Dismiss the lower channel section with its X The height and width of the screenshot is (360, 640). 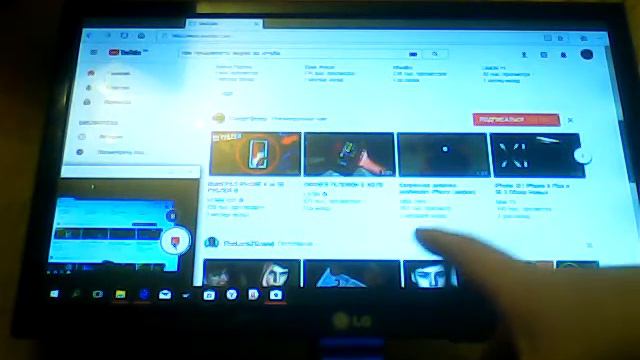(589, 245)
